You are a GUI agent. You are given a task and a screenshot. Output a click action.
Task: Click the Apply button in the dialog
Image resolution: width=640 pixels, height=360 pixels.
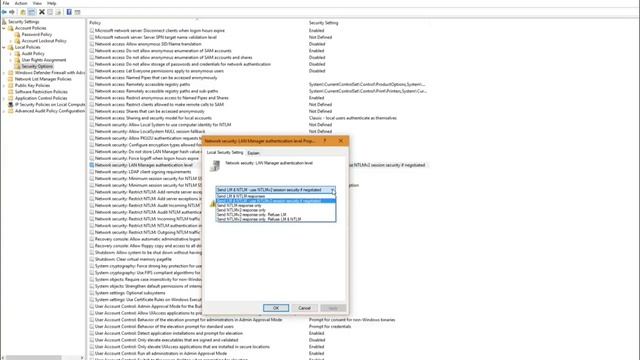point(333,308)
